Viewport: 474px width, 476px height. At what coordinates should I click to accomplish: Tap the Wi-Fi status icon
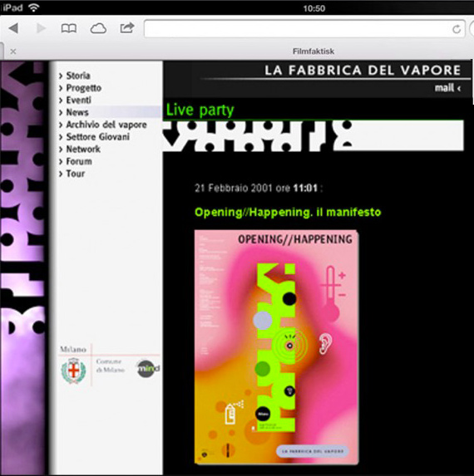pos(34,7)
